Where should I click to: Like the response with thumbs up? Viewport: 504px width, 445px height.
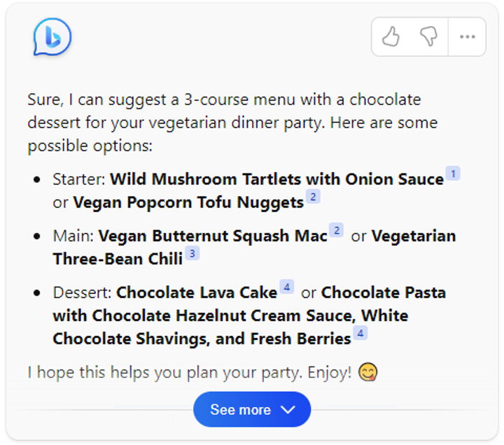[x=391, y=37]
